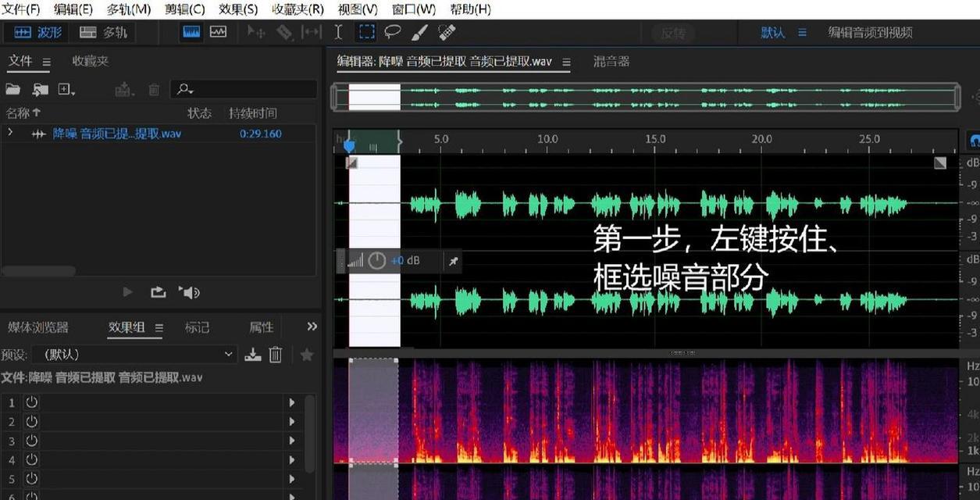Click in the Files panel search field
The image size is (980, 500).
tap(245, 90)
